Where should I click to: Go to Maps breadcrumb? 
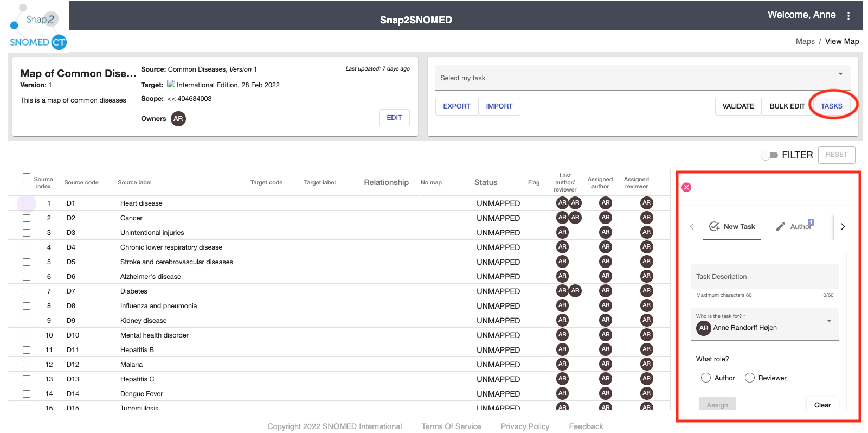pos(805,41)
